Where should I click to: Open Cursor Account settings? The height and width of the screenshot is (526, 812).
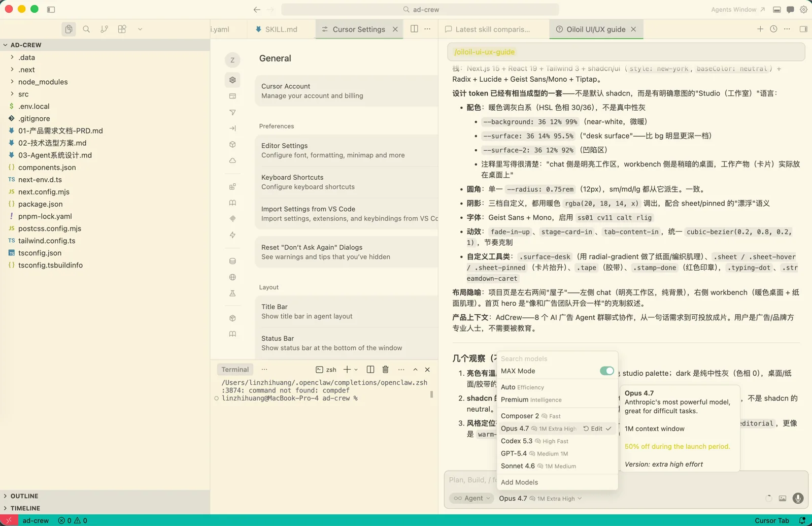tap(347, 91)
